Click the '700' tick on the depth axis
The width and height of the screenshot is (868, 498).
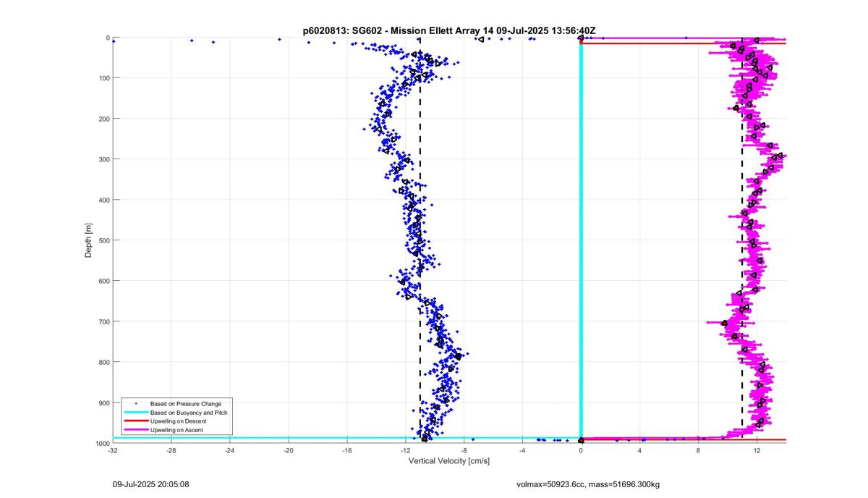tap(104, 321)
